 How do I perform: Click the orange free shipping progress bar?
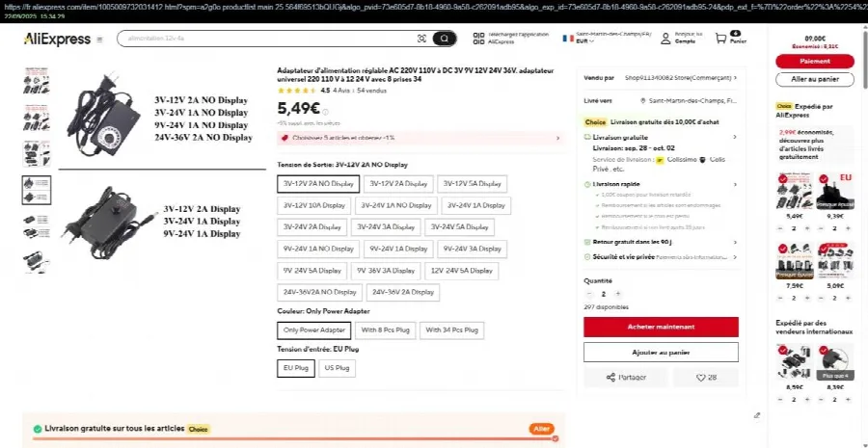click(x=295, y=438)
